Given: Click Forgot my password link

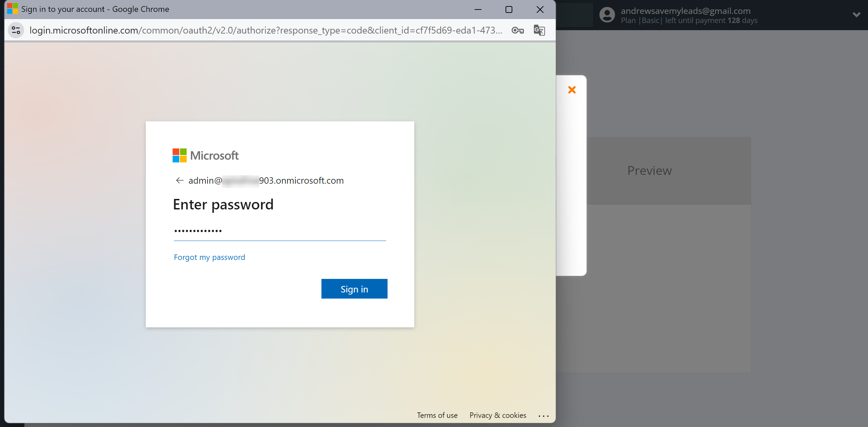Looking at the screenshot, I should pos(209,257).
